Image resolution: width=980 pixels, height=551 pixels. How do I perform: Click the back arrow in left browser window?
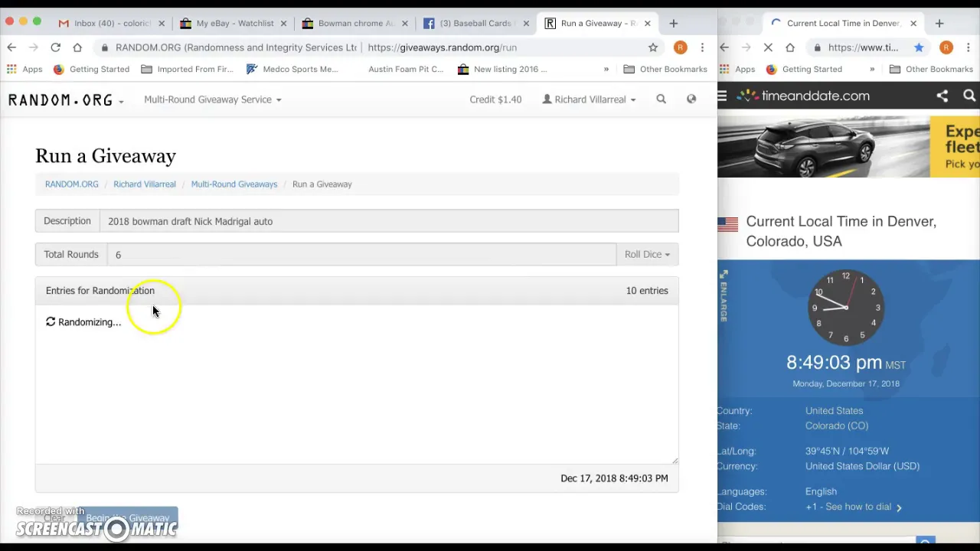tap(11, 47)
